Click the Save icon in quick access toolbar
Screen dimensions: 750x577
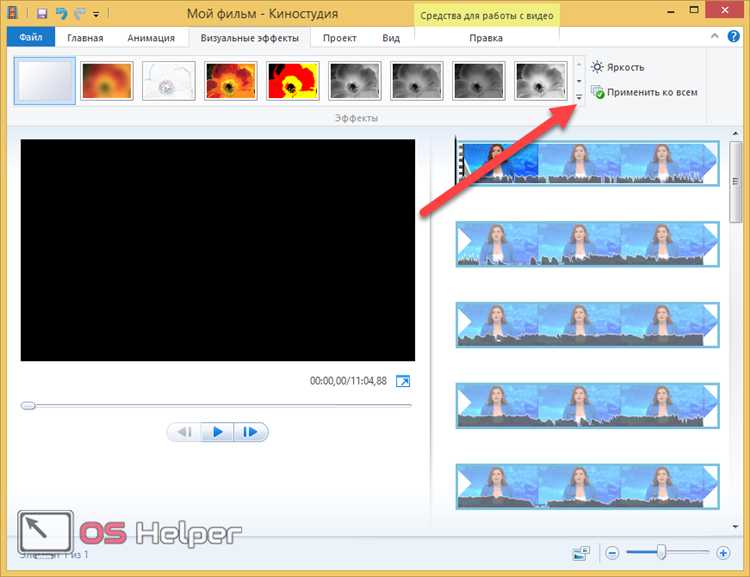coord(42,13)
